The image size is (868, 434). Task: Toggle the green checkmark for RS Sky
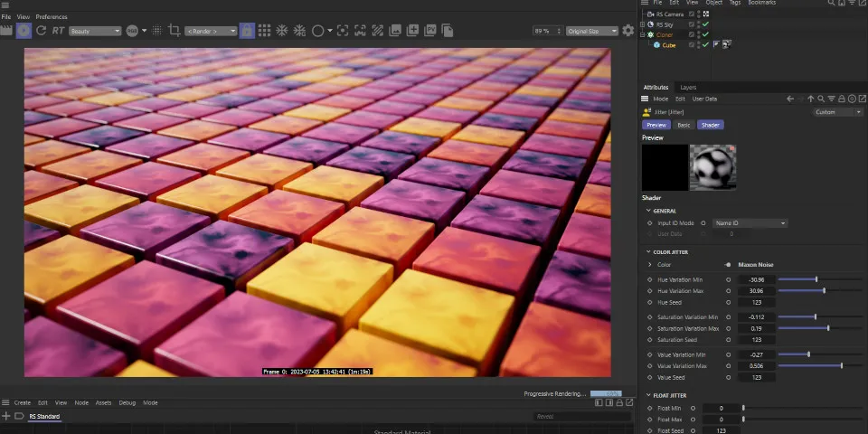(x=705, y=24)
